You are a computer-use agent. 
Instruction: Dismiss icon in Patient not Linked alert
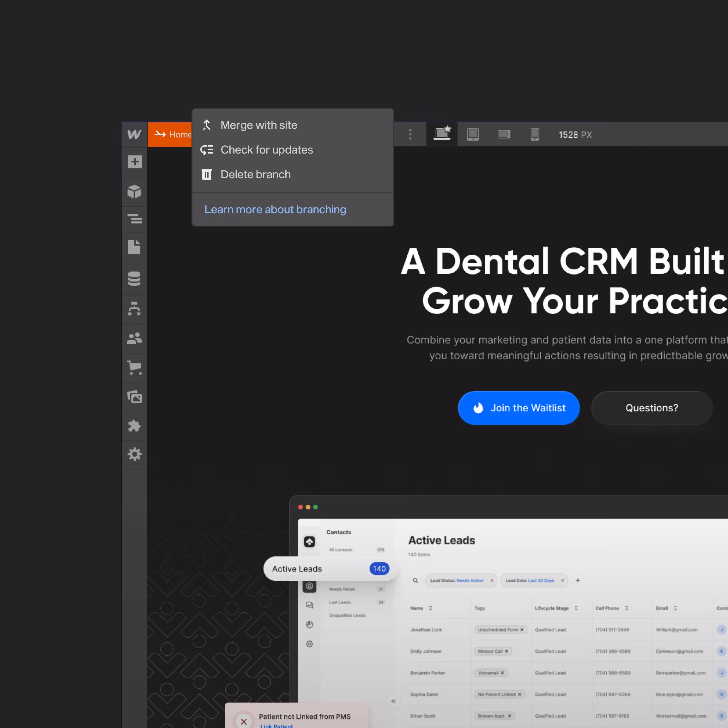point(244,721)
